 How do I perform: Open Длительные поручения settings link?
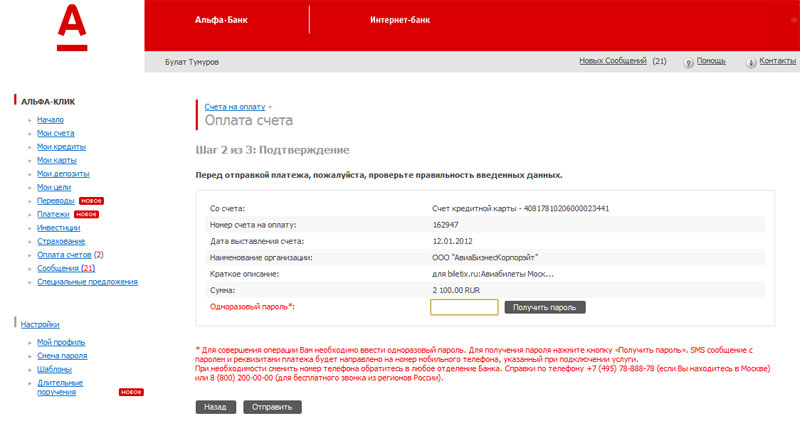tap(60, 387)
